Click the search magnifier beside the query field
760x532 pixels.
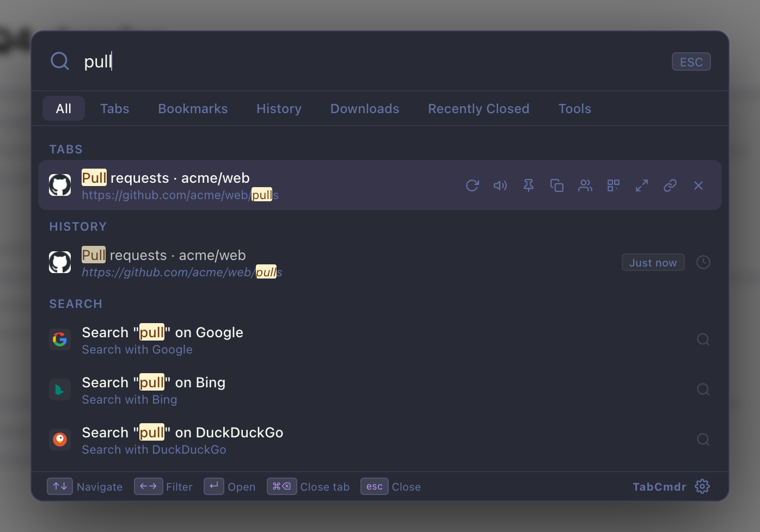tap(60, 61)
